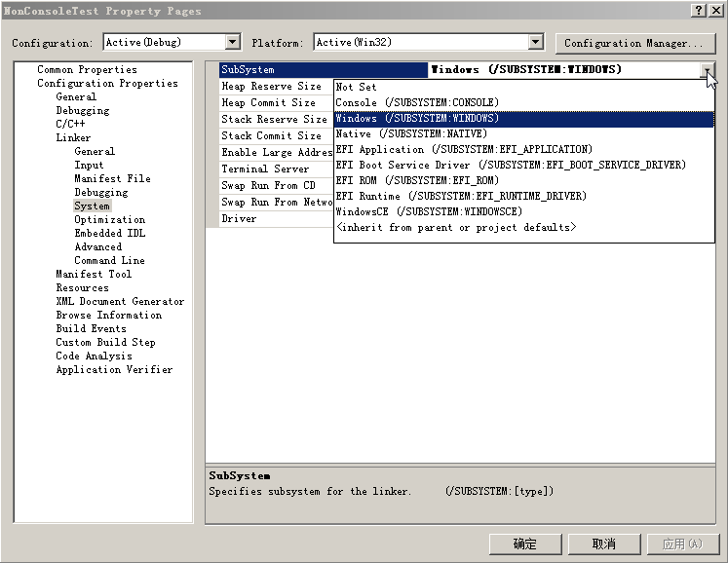Close the Property Pages dialog
Screen dimensions: 728x563
[x=716, y=11]
